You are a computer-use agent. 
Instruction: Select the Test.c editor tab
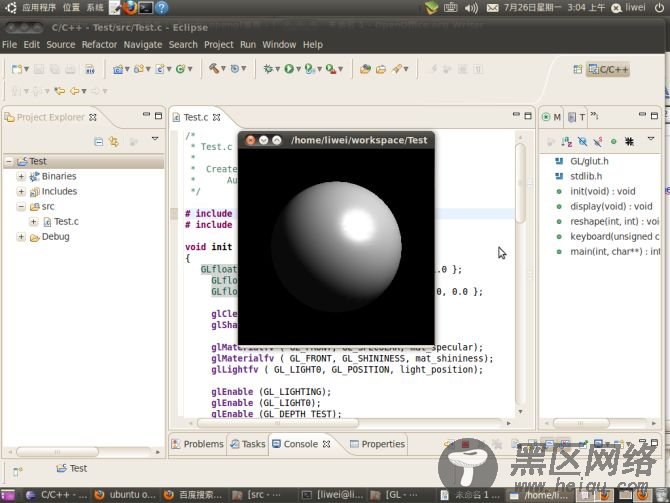(196, 117)
